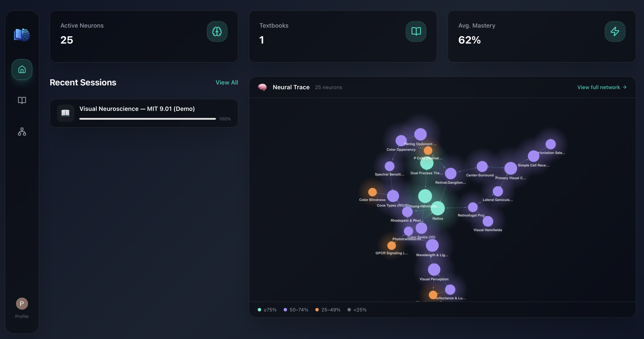Open the Profile avatar
The width and height of the screenshot is (644, 339).
coord(22,303)
